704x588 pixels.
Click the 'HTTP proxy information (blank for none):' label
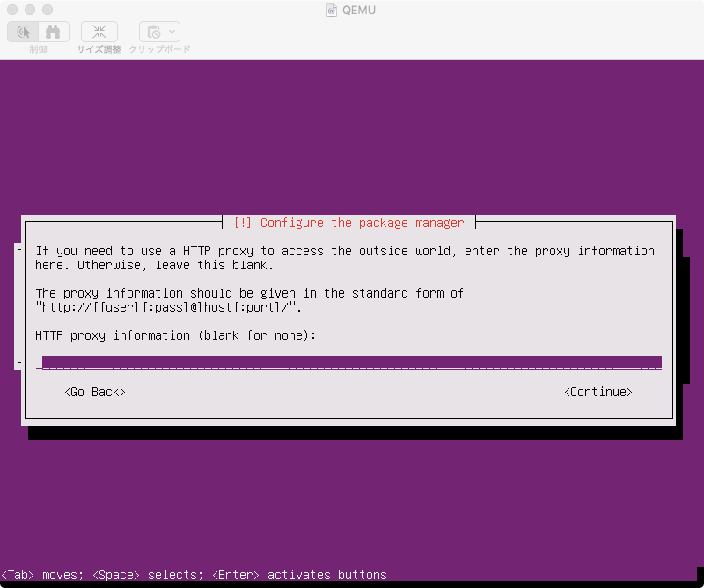click(x=175, y=335)
